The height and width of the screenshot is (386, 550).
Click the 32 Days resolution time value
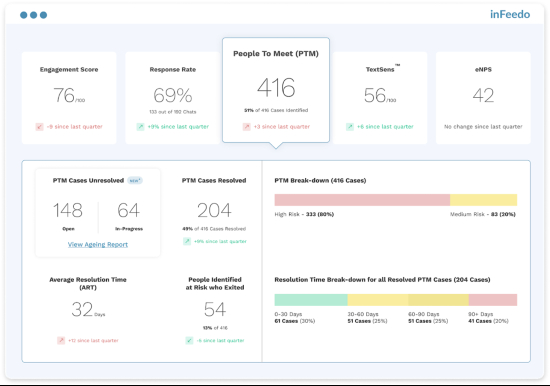[88, 310]
